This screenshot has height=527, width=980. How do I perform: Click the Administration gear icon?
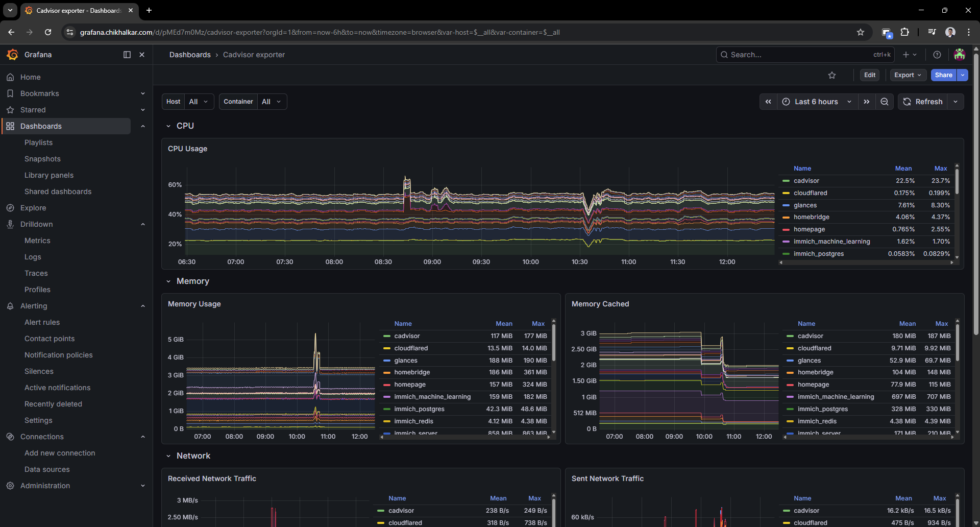click(10, 486)
